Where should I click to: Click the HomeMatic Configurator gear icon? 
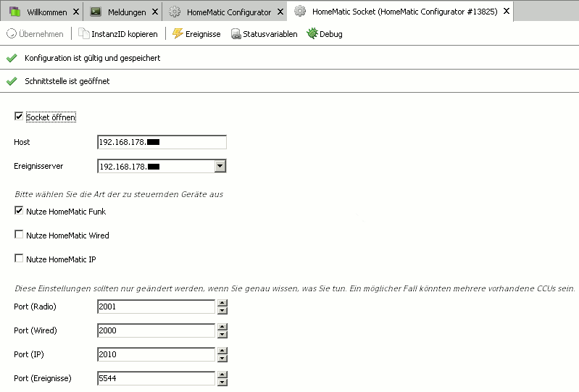point(175,12)
